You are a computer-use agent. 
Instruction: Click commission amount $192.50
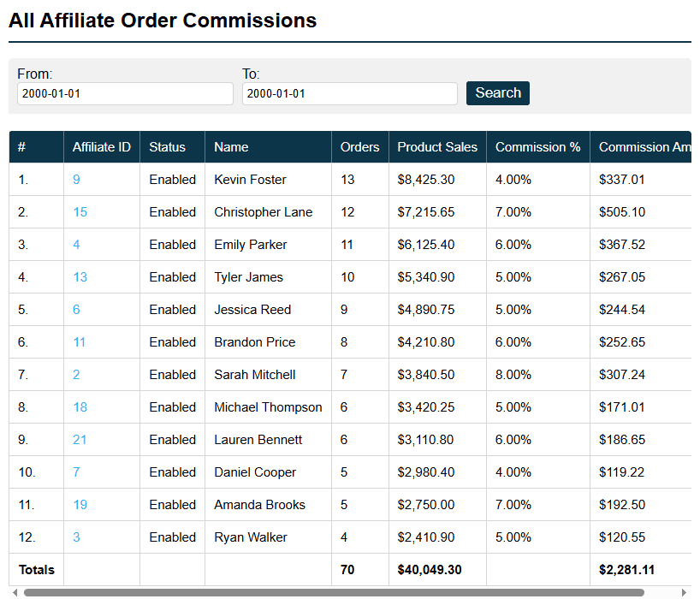622,505
